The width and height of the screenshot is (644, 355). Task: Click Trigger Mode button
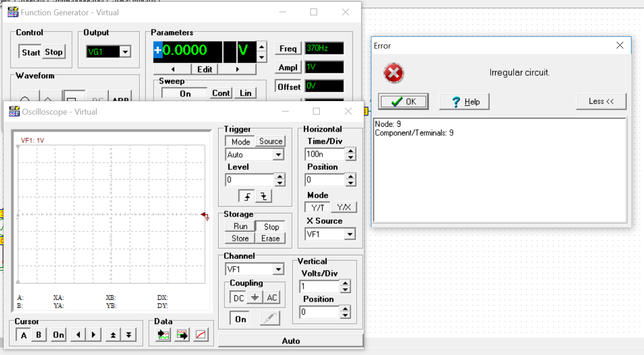241,142
